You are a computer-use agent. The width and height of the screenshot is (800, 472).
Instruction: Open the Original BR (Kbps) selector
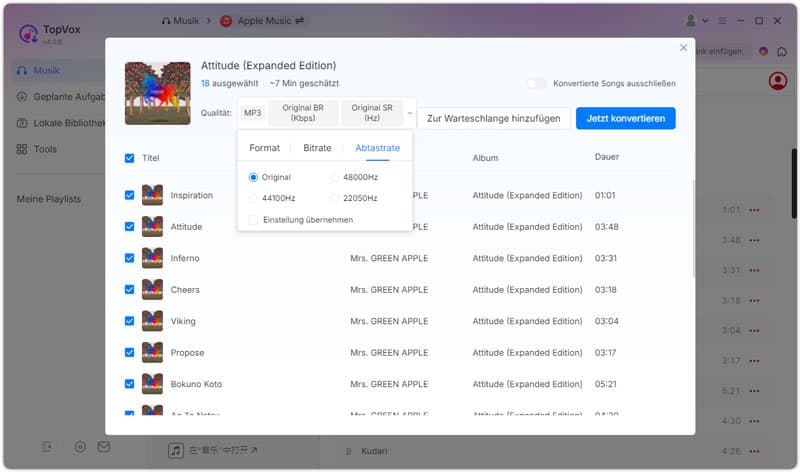pyautogui.click(x=303, y=113)
